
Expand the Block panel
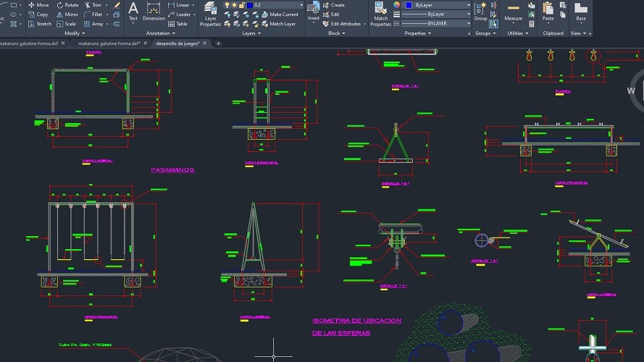336,33
